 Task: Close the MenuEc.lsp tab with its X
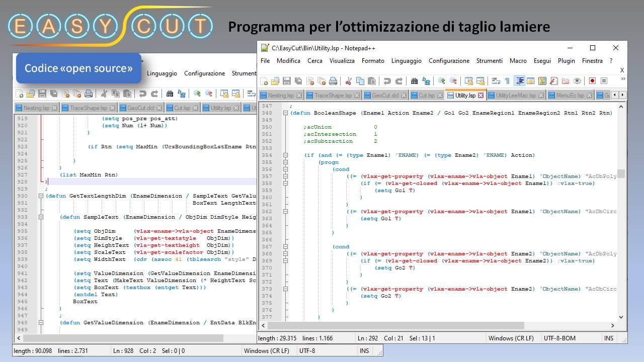(590, 95)
